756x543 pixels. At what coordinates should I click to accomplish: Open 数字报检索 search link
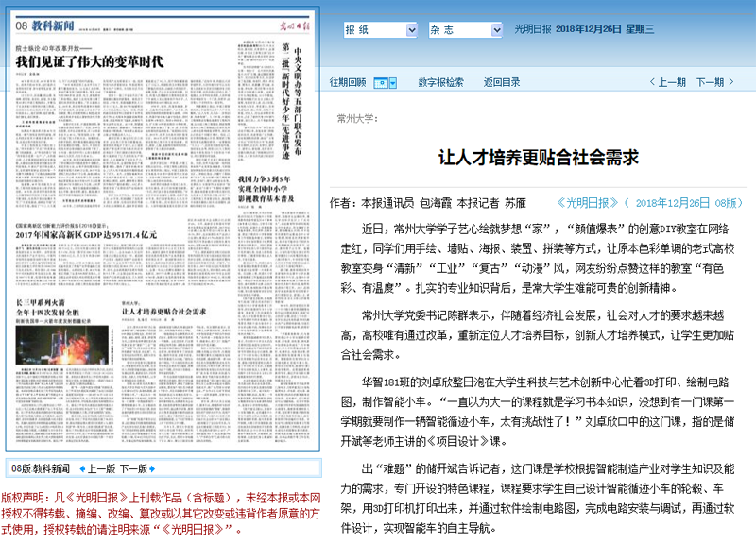point(440,82)
